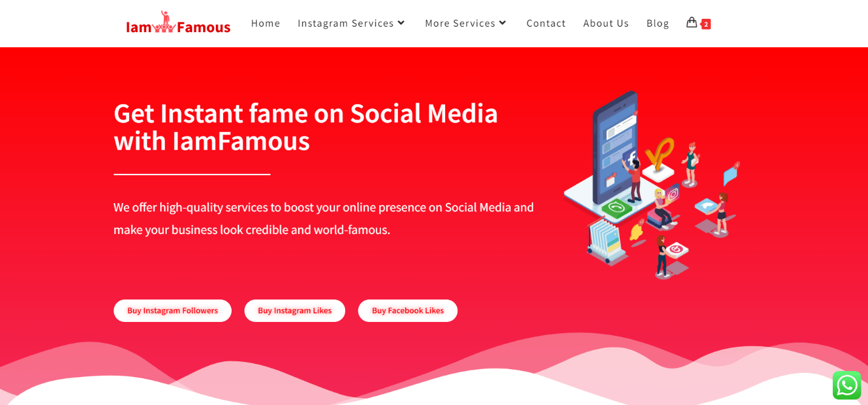Image resolution: width=868 pixels, height=405 pixels.
Task: Click the Buy Instagram Likes button
Action: 295,310
